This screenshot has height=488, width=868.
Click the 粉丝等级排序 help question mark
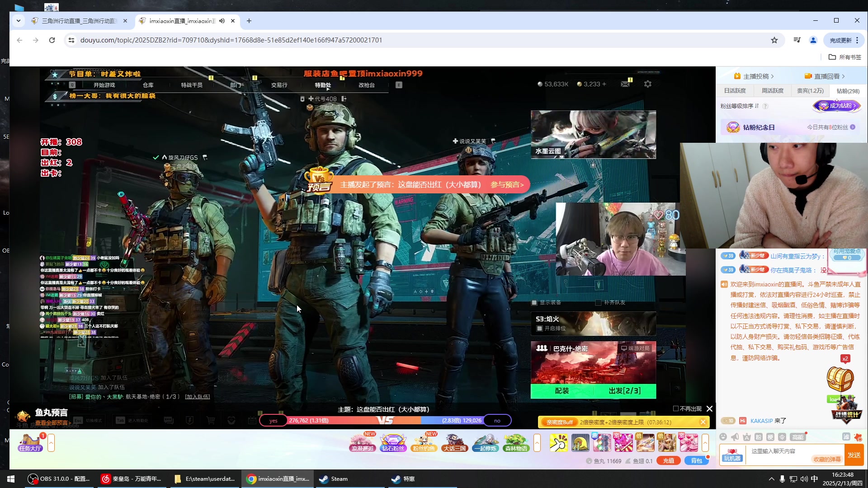click(x=765, y=106)
